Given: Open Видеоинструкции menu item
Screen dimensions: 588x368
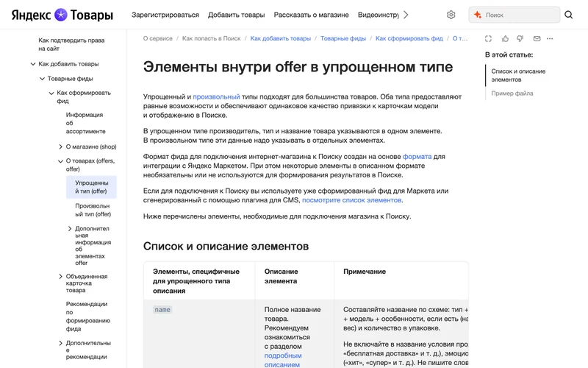Looking at the screenshot, I should [379, 15].
